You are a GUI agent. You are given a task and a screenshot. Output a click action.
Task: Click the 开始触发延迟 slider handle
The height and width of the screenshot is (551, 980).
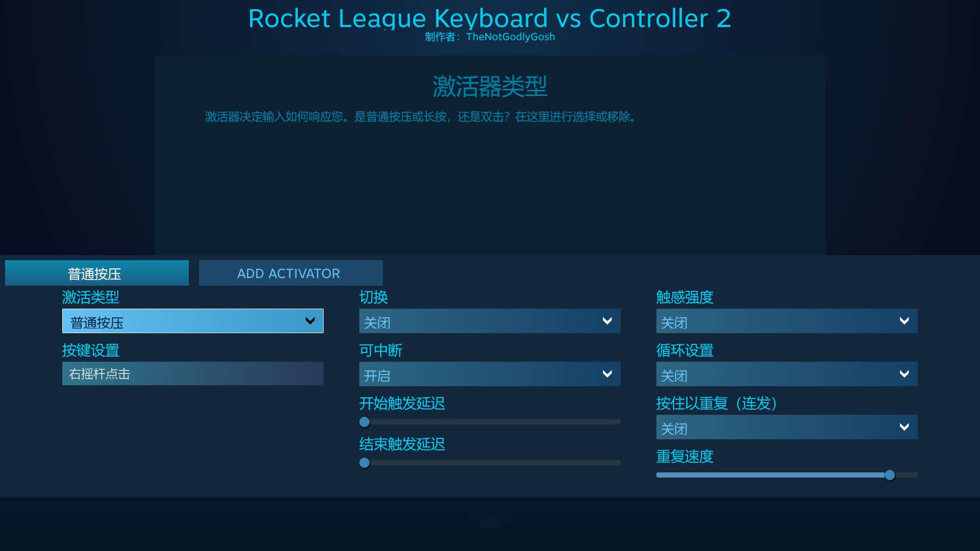click(364, 422)
